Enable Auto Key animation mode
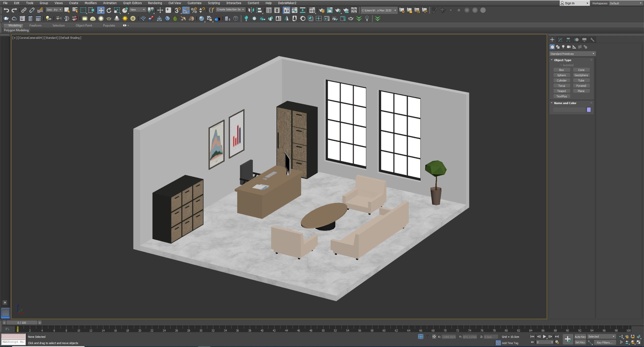 point(580,337)
